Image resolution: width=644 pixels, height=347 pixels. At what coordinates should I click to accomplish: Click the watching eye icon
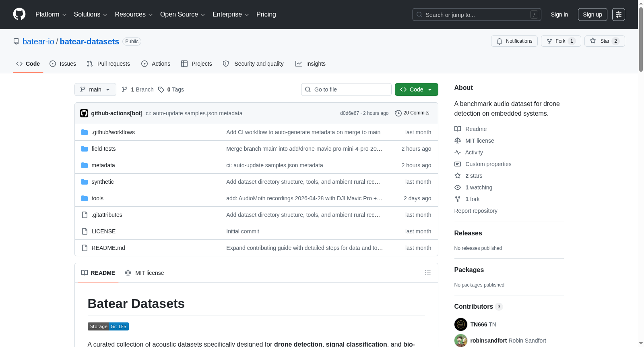(x=458, y=187)
